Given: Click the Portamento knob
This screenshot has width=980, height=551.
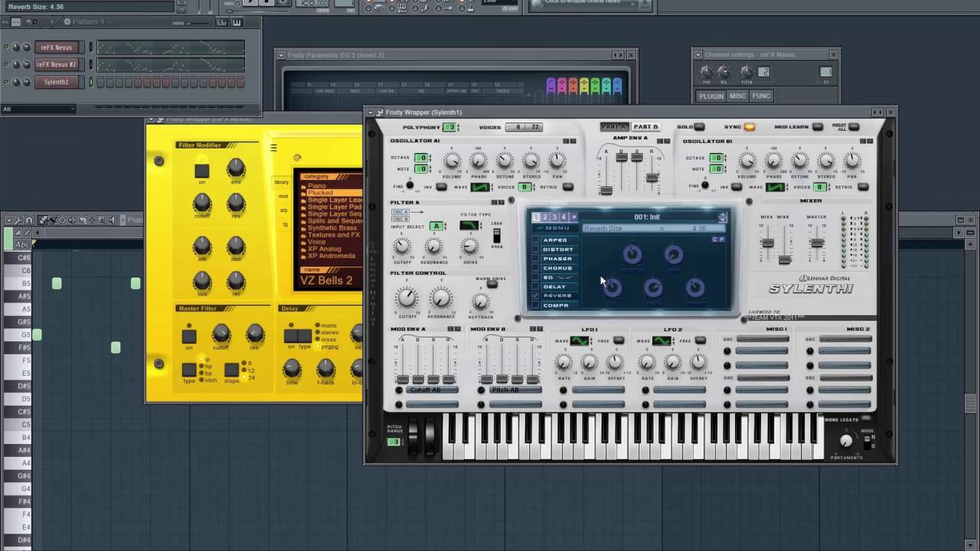Looking at the screenshot, I should click(846, 441).
